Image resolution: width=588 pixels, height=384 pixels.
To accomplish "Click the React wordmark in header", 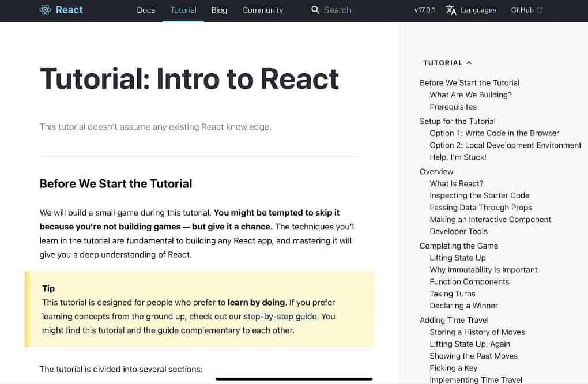I will (x=69, y=10).
